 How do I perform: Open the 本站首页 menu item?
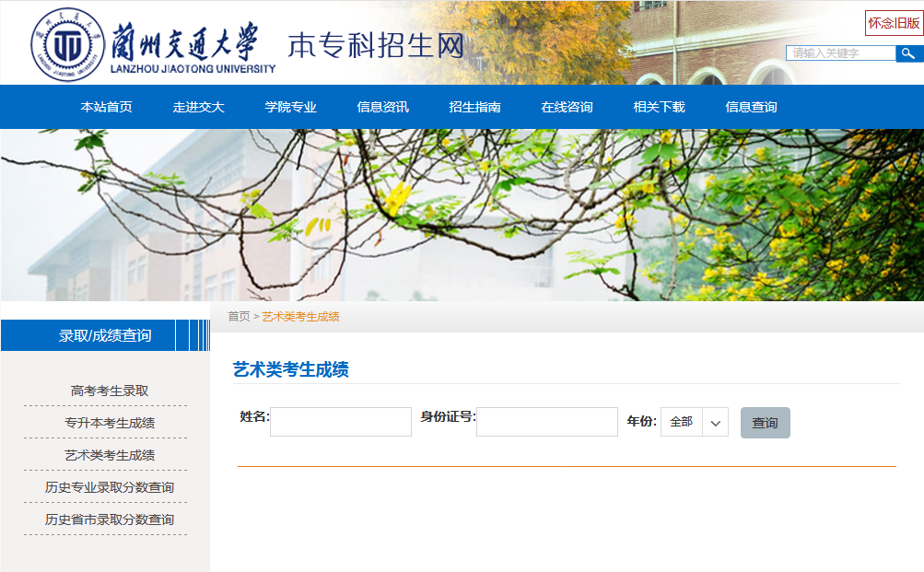(x=104, y=107)
